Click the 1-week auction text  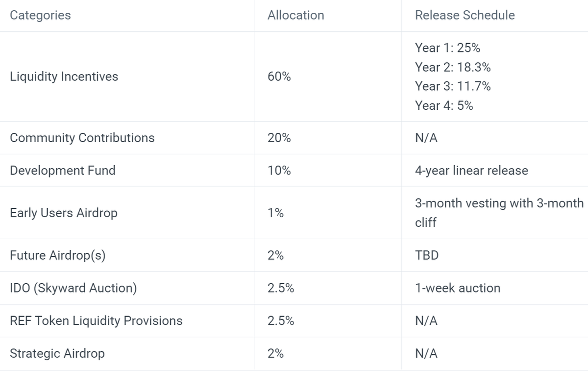[x=458, y=288]
